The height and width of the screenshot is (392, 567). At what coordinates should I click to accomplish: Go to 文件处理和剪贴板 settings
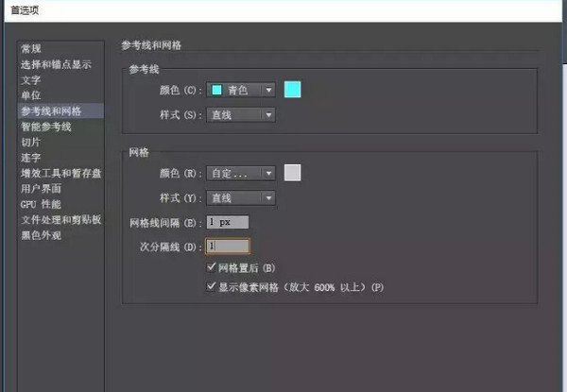60,219
